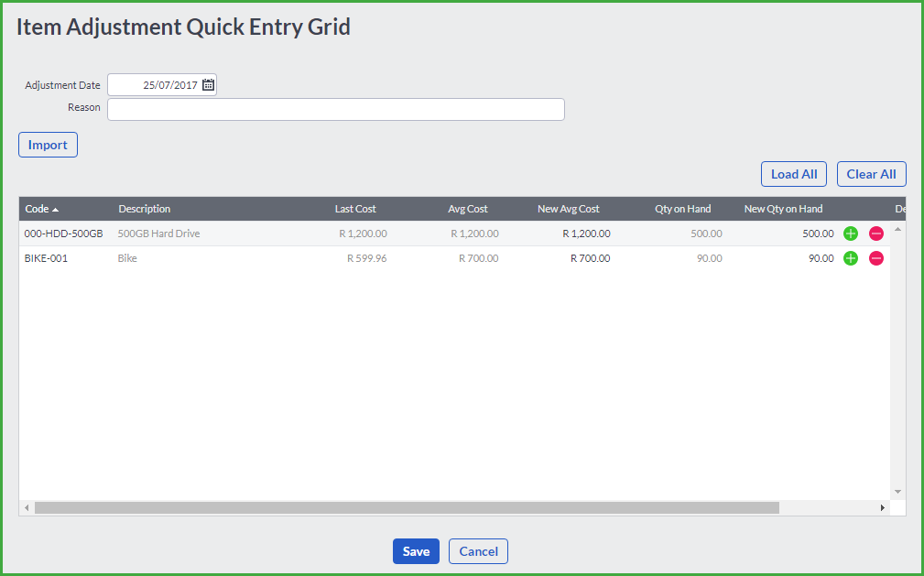Sort by the Qty on Hand column header

click(683, 209)
